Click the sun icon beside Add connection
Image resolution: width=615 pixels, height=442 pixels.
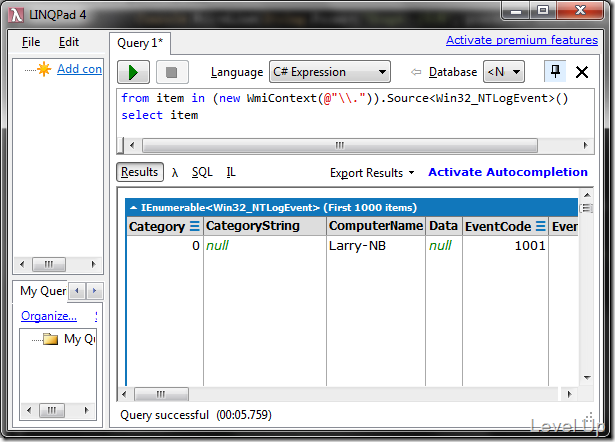point(44,69)
